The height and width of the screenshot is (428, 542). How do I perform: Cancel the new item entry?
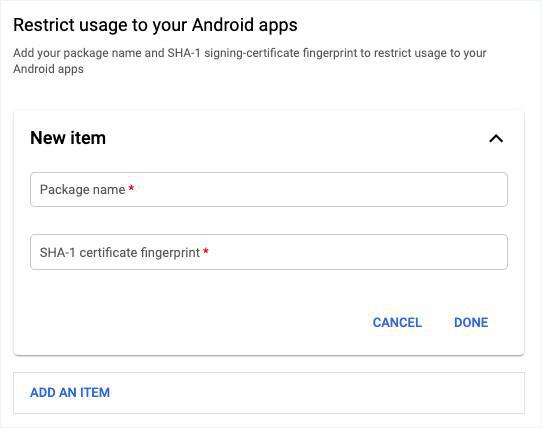(x=397, y=323)
